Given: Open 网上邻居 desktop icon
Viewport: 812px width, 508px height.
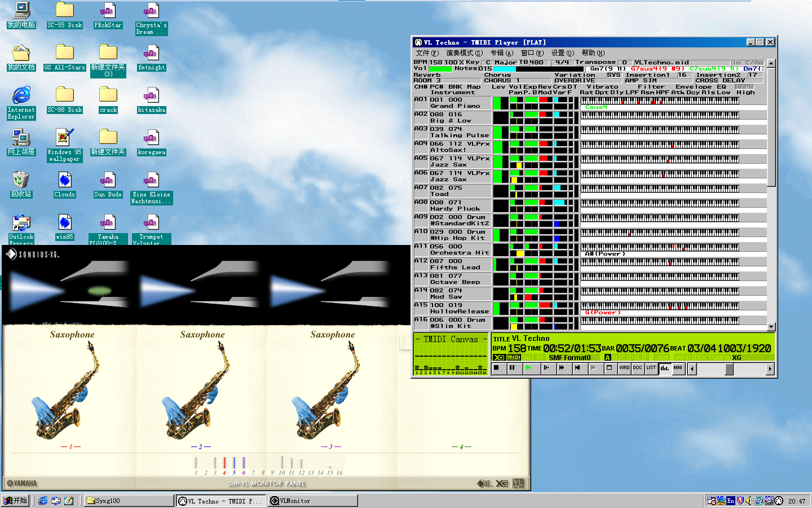Looking at the screenshot, I should tap(21, 142).
